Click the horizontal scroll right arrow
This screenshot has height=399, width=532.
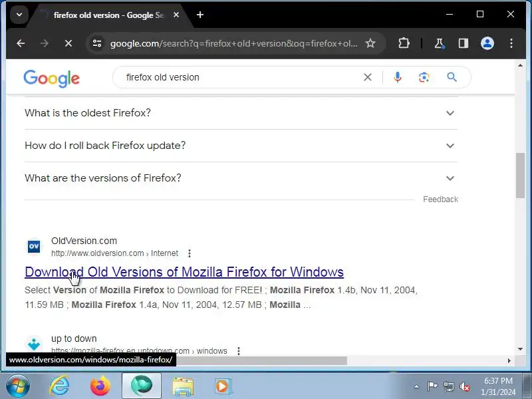pos(509,360)
